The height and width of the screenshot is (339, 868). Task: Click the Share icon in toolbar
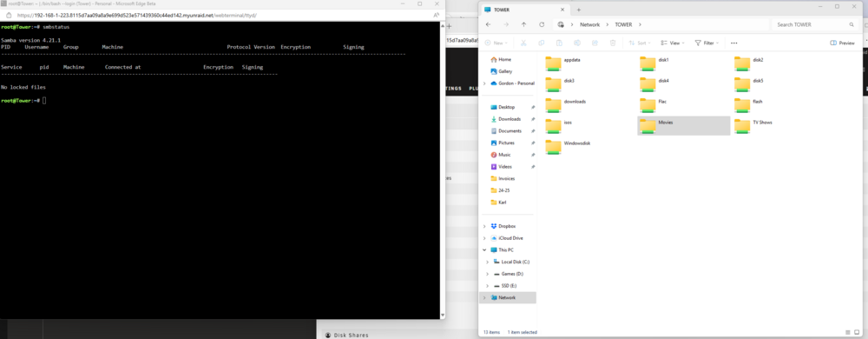click(x=595, y=43)
